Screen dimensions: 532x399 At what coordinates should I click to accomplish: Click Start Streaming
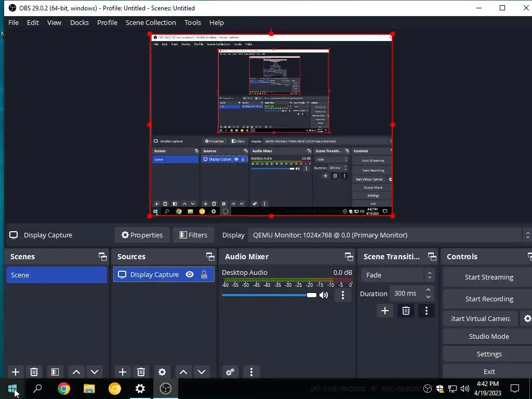tap(488, 277)
